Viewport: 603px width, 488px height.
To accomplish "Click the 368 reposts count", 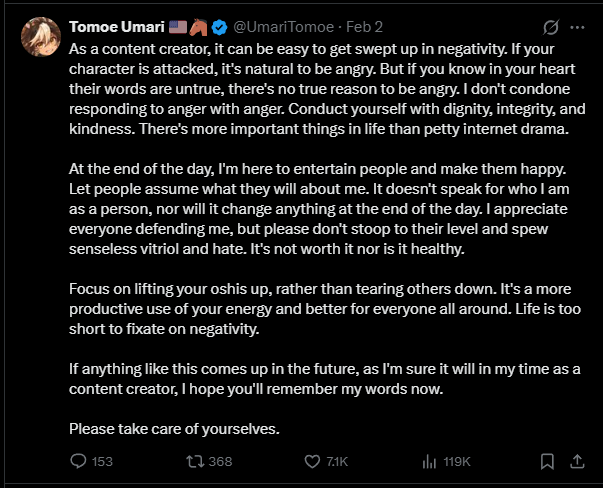I will pyautogui.click(x=220, y=462).
